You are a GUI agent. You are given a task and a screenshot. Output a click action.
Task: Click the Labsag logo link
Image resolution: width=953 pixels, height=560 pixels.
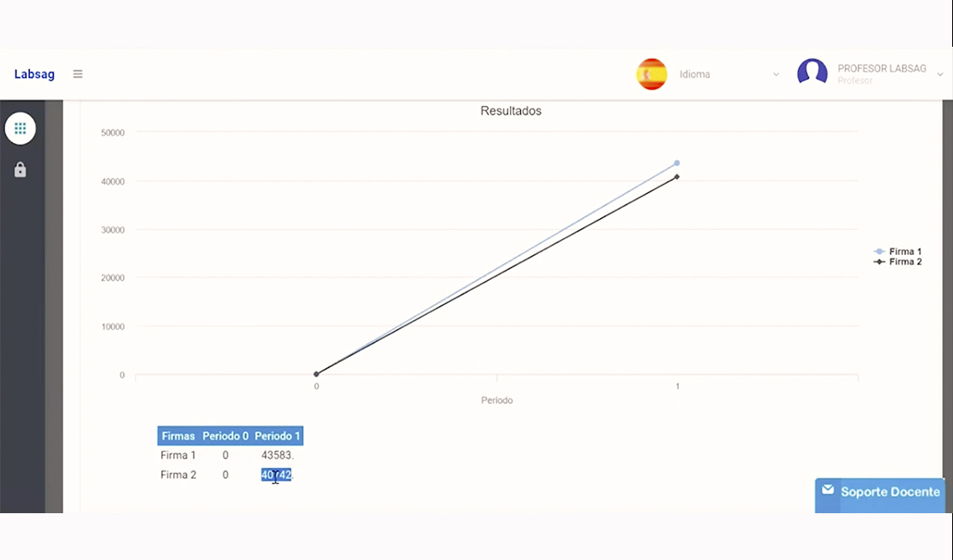(x=34, y=74)
